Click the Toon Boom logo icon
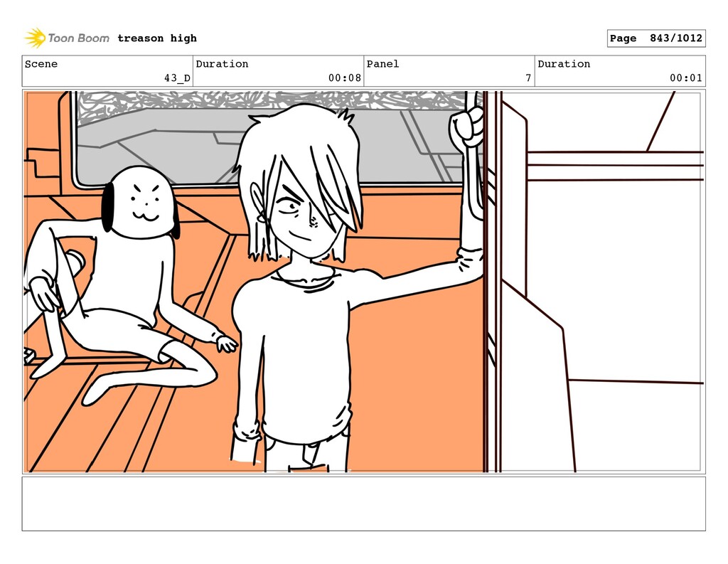Screen dimensions: 728x564 click(x=36, y=38)
